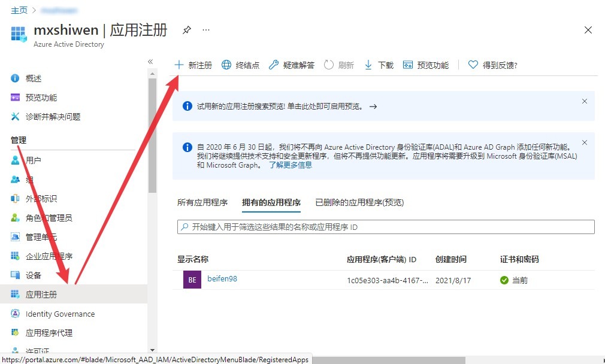
Task: Click the green 当前 status check
Action: click(x=504, y=280)
